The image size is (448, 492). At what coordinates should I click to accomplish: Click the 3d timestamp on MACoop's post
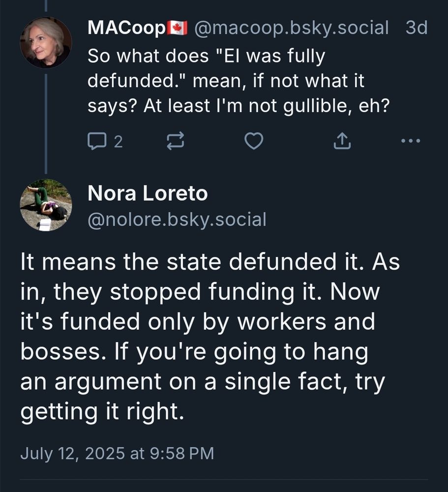pyautogui.click(x=416, y=28)
